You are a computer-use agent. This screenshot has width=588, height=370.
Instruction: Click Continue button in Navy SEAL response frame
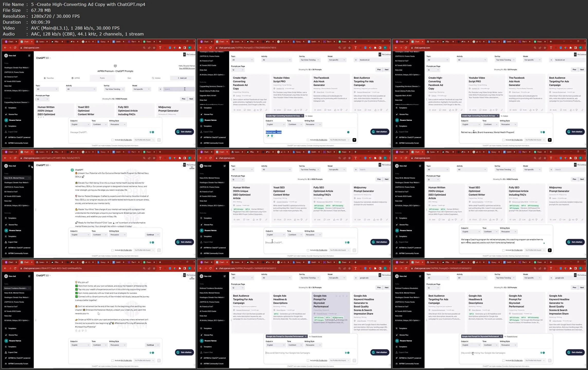[x=150, y=235]
